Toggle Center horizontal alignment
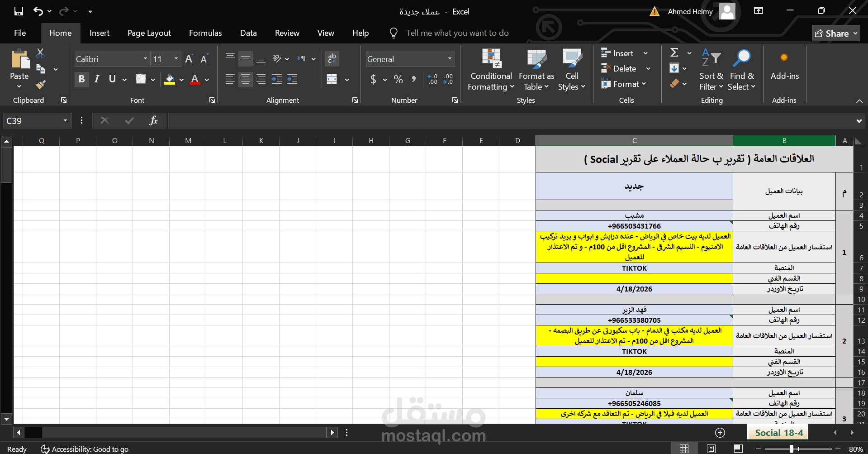Image resolution: width=868 pixels, height=454 pixels. pyautogui.click(x=246, y=79)
